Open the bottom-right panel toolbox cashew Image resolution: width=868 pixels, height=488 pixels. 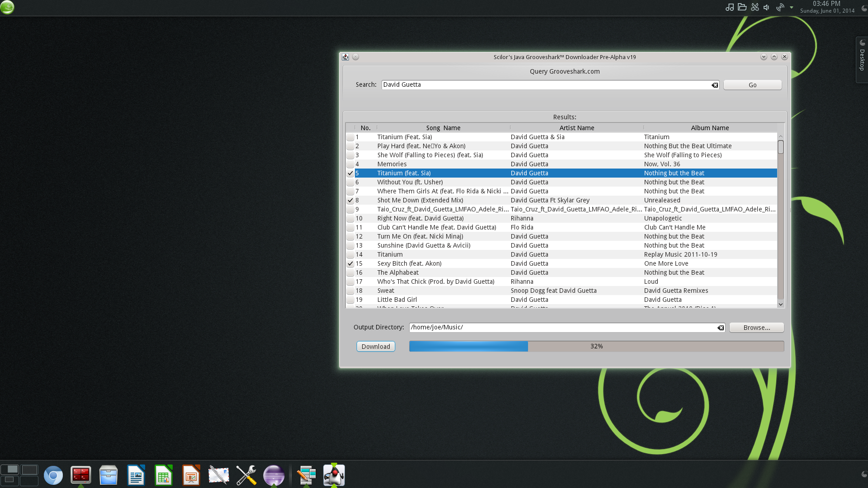863,474
